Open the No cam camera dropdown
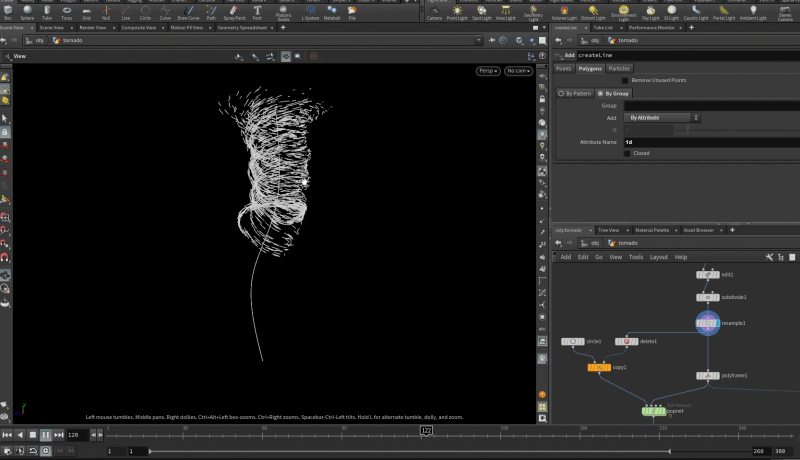 (518, 71)
